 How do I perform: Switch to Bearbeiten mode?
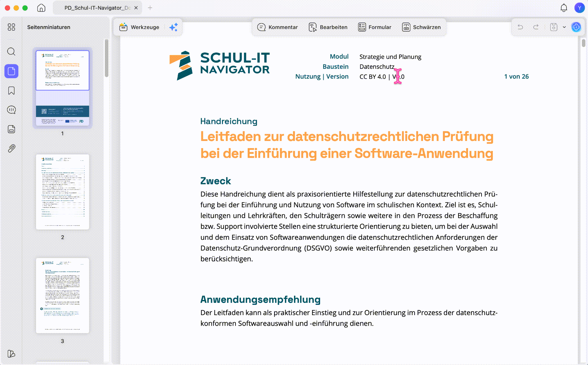pos(328,27)
